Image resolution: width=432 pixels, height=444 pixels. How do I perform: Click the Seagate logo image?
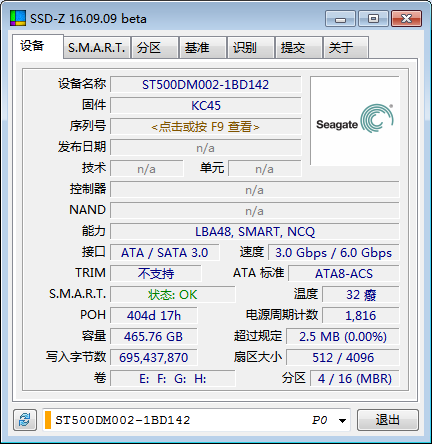click(x=355, y=121)
